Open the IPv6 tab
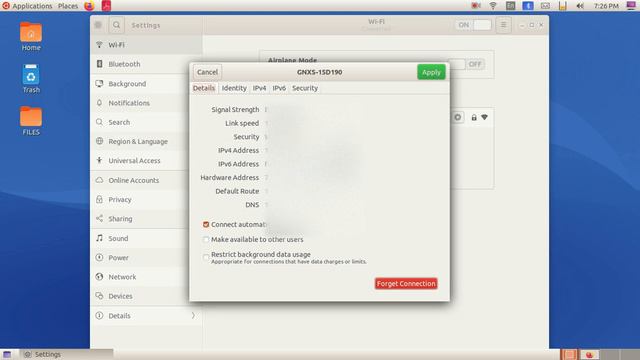The image size is (640, 360). (x=279, y=88)
